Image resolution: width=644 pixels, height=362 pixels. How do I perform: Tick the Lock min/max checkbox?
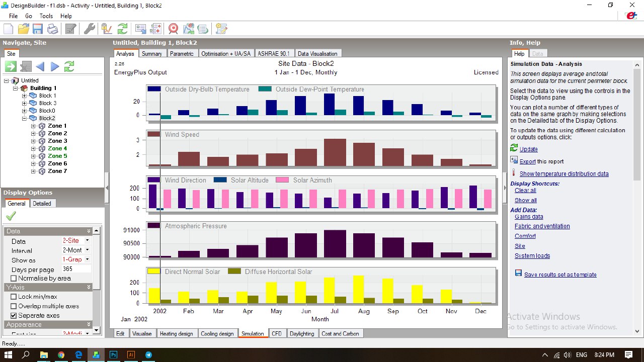click(14, 297)
